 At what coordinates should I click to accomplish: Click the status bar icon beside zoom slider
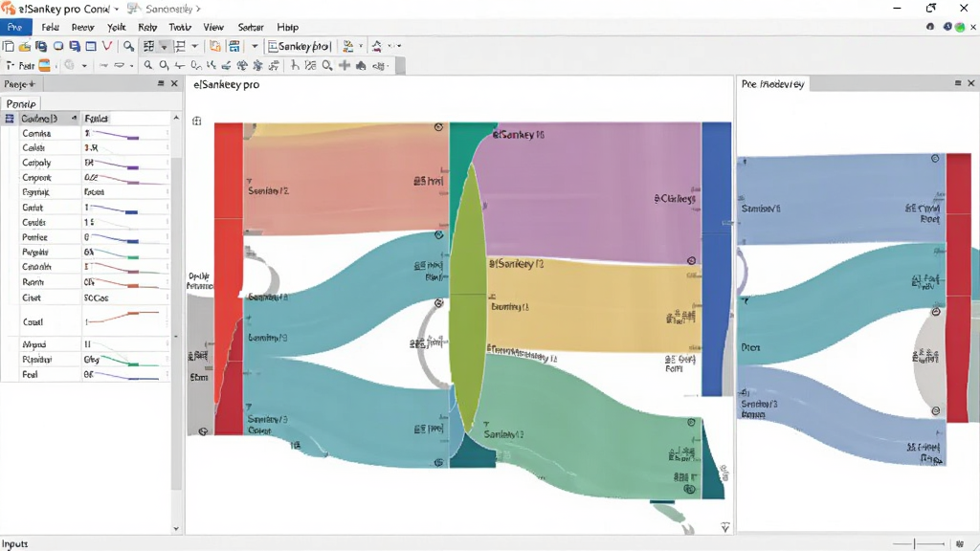click(959, 543)
